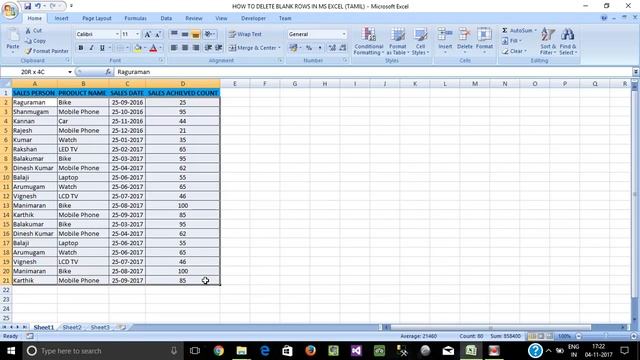
Task: Open Google Chrome from the taskbar
Action: pos(218,351)
